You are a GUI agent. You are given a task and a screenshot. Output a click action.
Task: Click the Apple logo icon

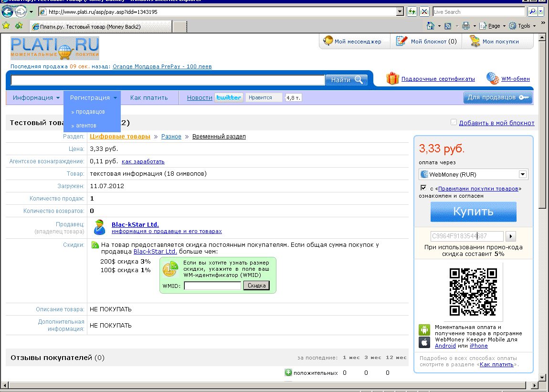point(424,342)
